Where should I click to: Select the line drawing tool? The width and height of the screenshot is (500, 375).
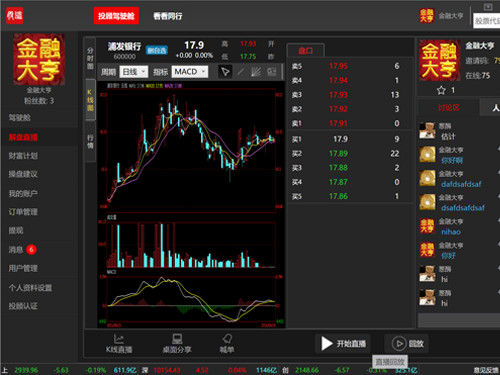tap(241, 72)
